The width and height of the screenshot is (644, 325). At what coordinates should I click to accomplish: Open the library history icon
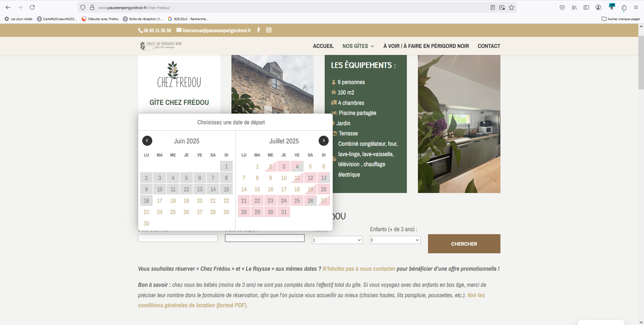pos(574,7)
